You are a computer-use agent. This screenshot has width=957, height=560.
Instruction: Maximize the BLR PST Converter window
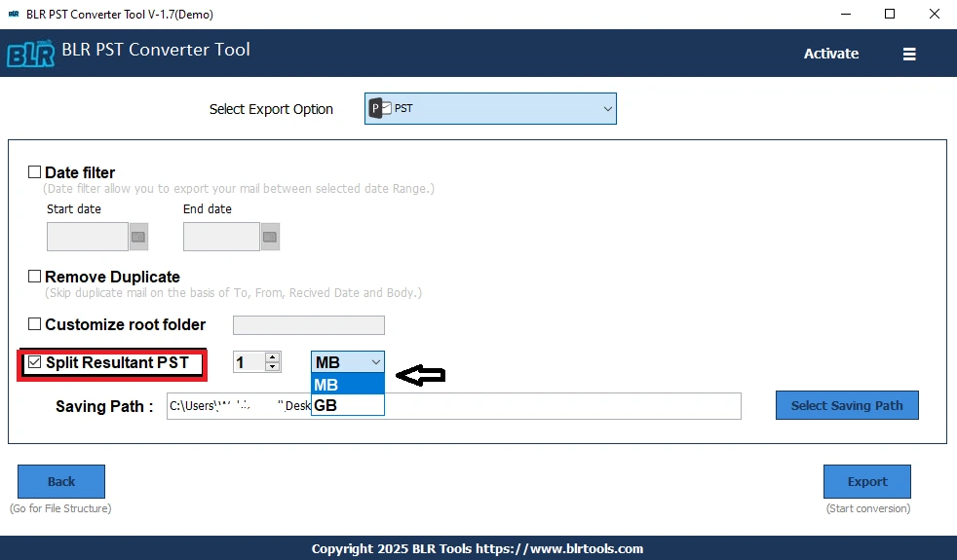click(x=890, y=14)
